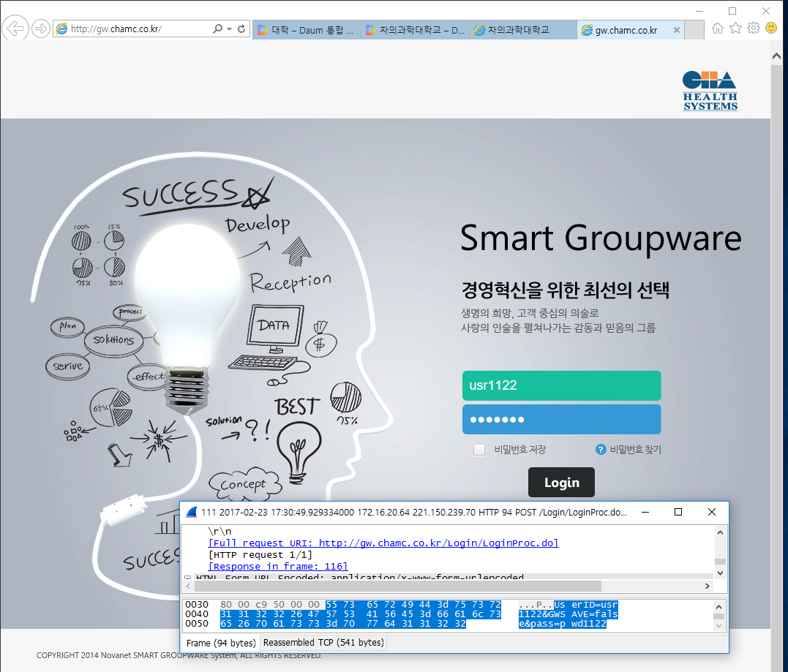Screen dimensions: 788x672
Task: Maximize the Wireshark packet window
Action: 678,512
